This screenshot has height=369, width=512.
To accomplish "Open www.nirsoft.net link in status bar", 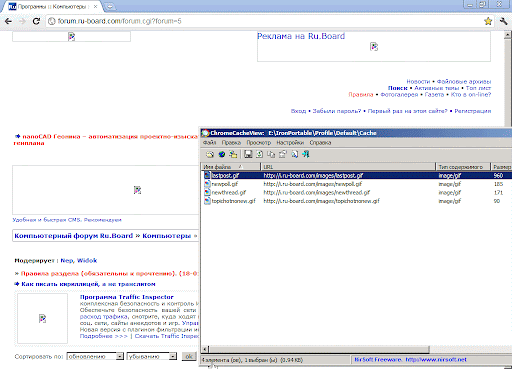I will tap(436, 360).
